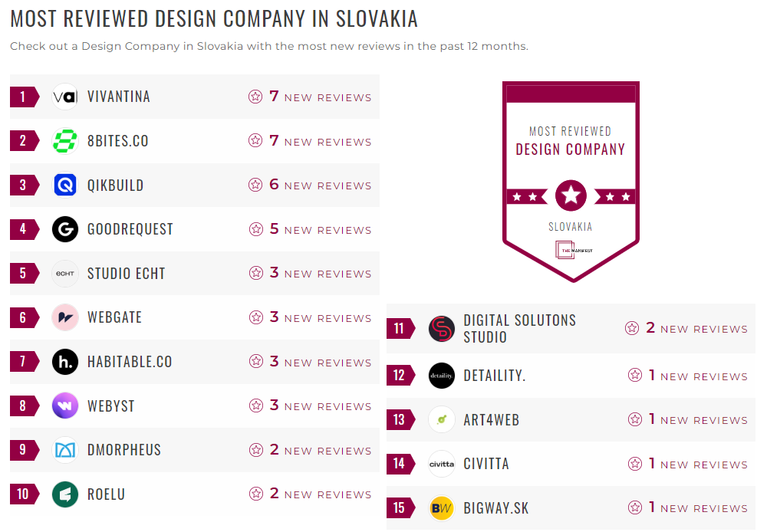The image size is (757, 532).
Task: Select the Webgate butterfly logo
Action: 65,317
